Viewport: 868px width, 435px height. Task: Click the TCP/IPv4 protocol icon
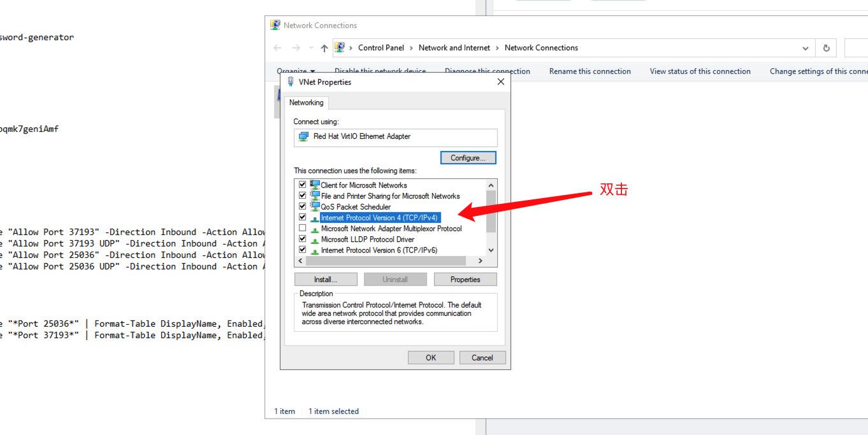tap(315, 218)
